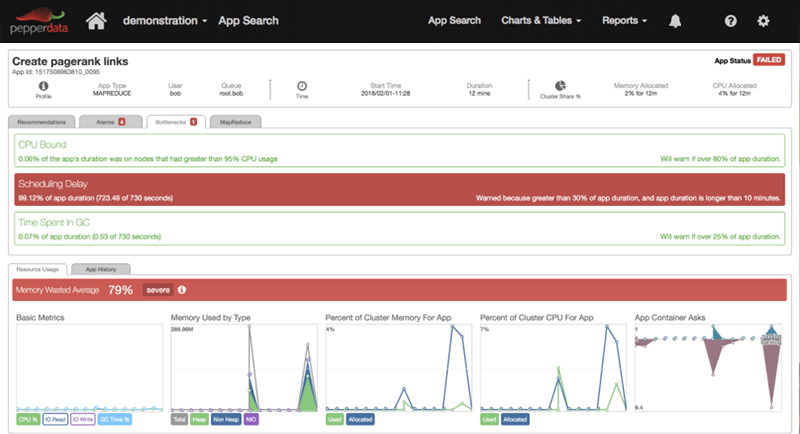Switch to the Recommendations tab

pyautogui.click(x=41, y=122)
